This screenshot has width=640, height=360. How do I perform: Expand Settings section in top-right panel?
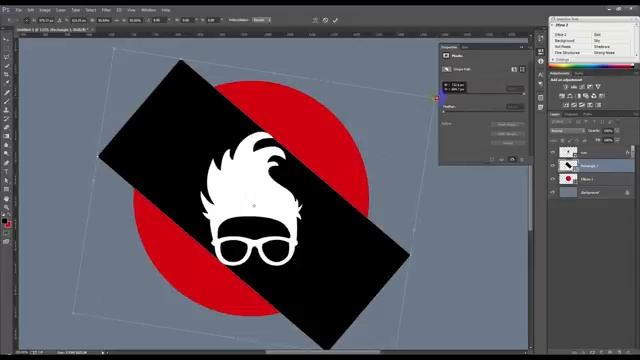pos(552,60)
